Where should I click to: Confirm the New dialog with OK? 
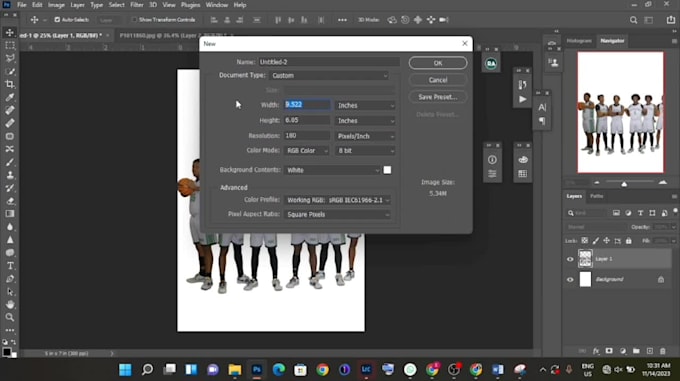pyautogui.click(x=438, y=63)
